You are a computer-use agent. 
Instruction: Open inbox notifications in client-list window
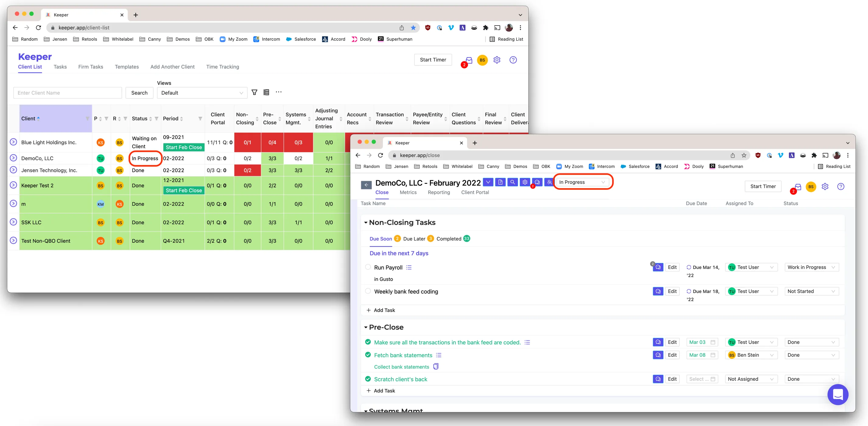click(x=469, y=60)
